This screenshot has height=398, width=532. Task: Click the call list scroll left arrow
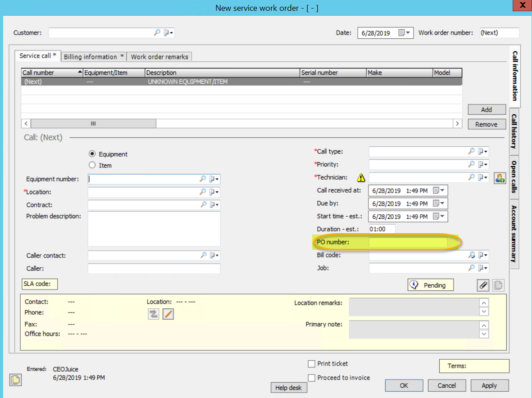point(26,123)
